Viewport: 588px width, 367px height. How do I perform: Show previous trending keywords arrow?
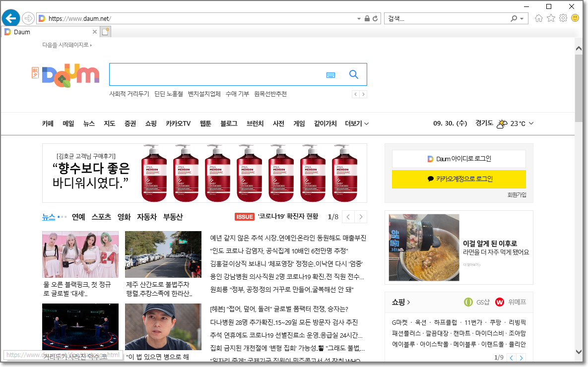point(356,94)
